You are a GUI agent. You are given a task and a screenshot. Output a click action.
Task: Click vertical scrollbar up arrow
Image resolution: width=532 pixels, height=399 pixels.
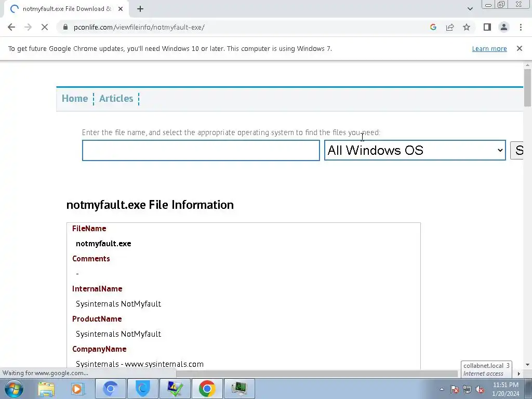coord(527,65)
